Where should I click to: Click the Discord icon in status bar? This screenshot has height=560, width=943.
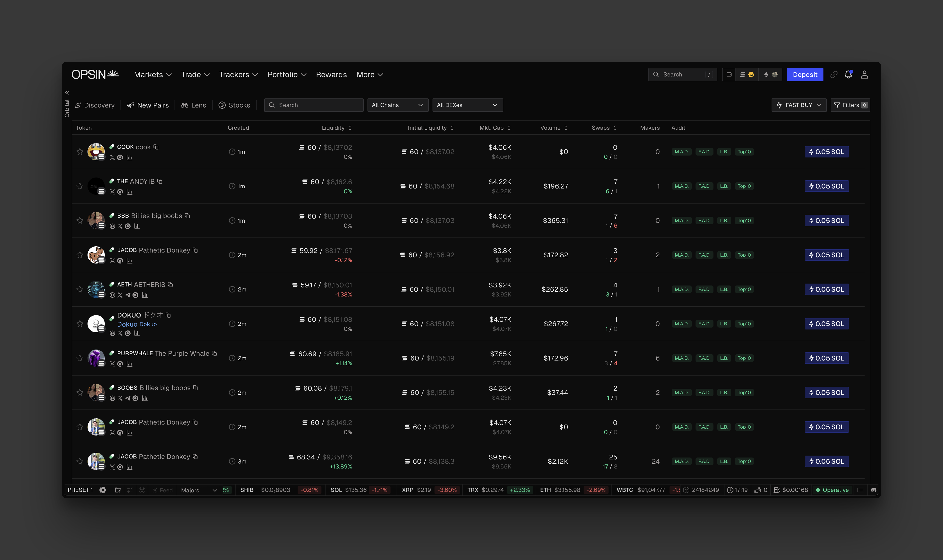pos(873,490)
